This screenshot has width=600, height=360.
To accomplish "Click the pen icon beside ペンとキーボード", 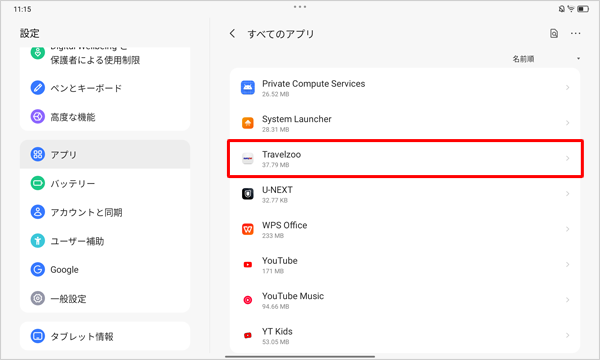I will 38,88.
